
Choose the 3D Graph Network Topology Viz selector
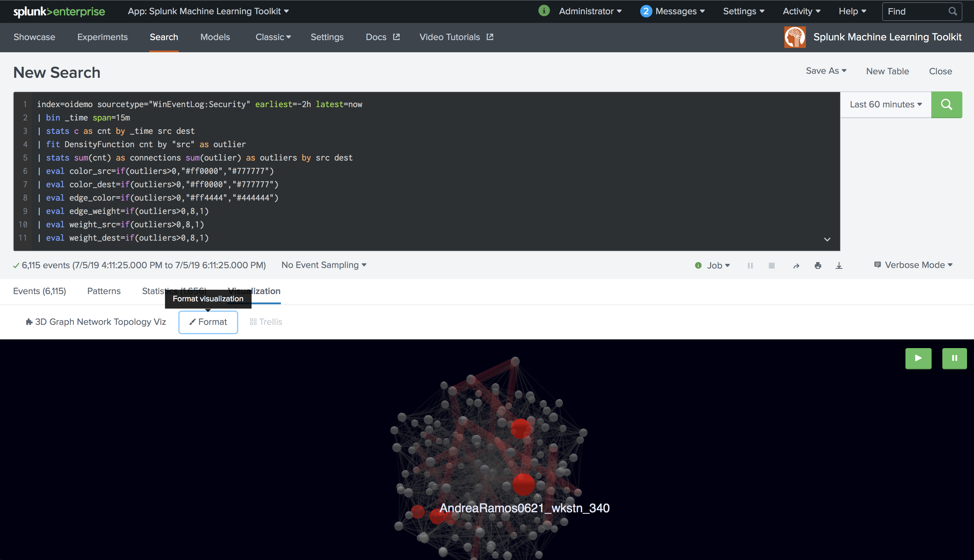coord(96,322)
